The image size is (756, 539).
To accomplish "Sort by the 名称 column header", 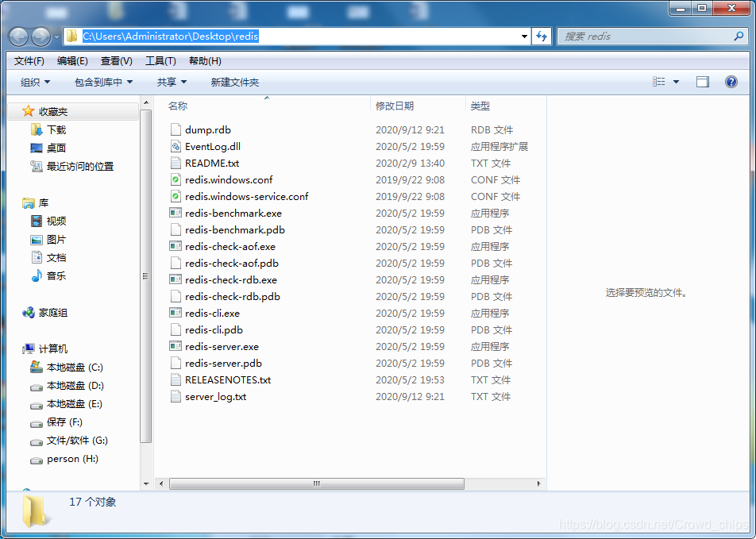I will click(178, 106).
